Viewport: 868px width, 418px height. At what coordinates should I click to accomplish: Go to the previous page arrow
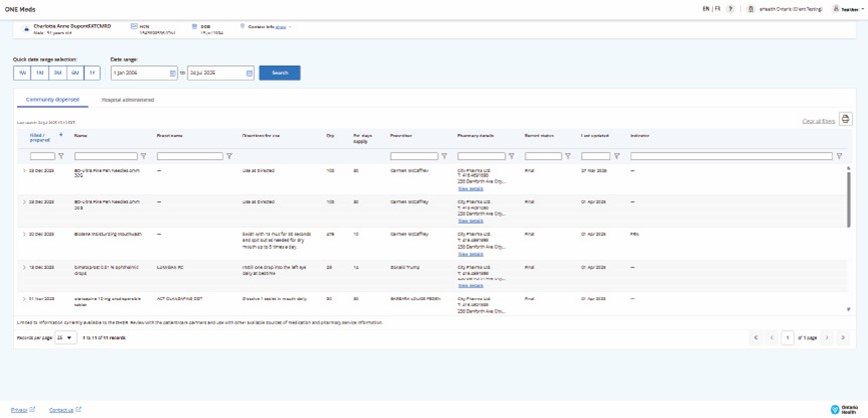772,338
